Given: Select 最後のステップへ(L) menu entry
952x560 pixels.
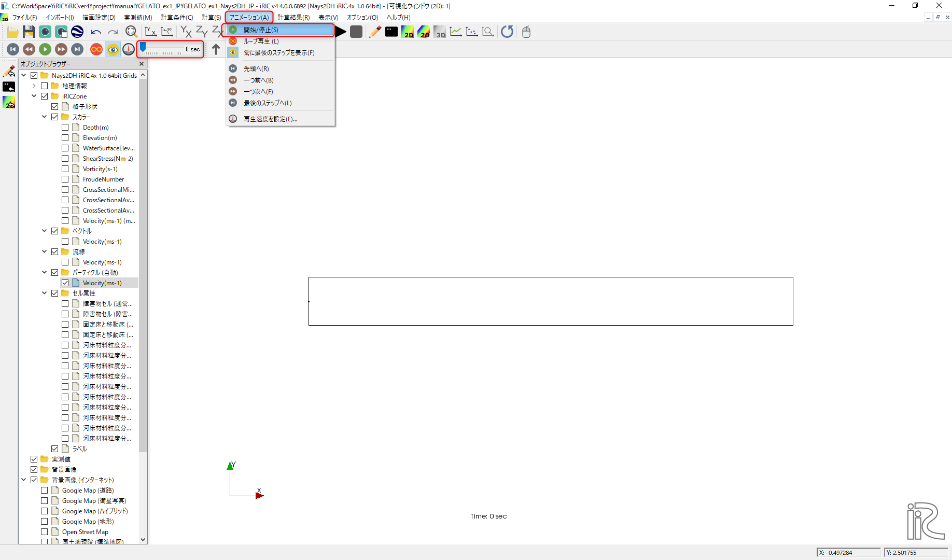Looking at the screenshot, I should (x=281, y=103).
